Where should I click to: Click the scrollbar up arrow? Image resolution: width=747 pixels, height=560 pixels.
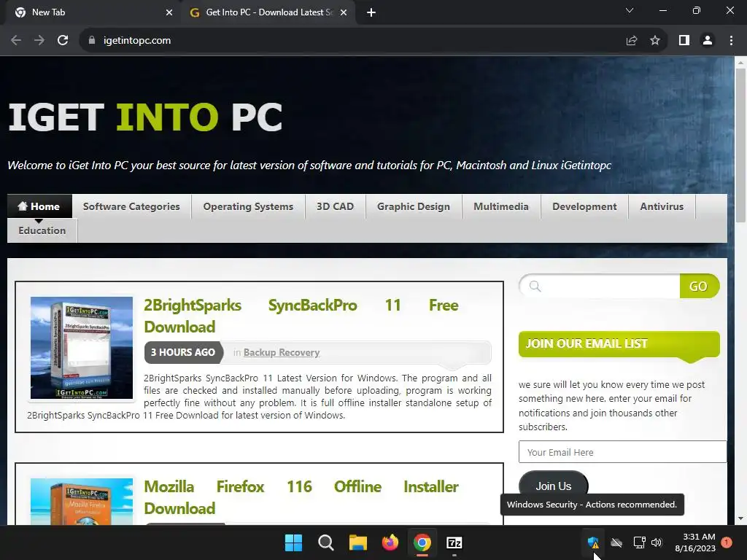740,63
